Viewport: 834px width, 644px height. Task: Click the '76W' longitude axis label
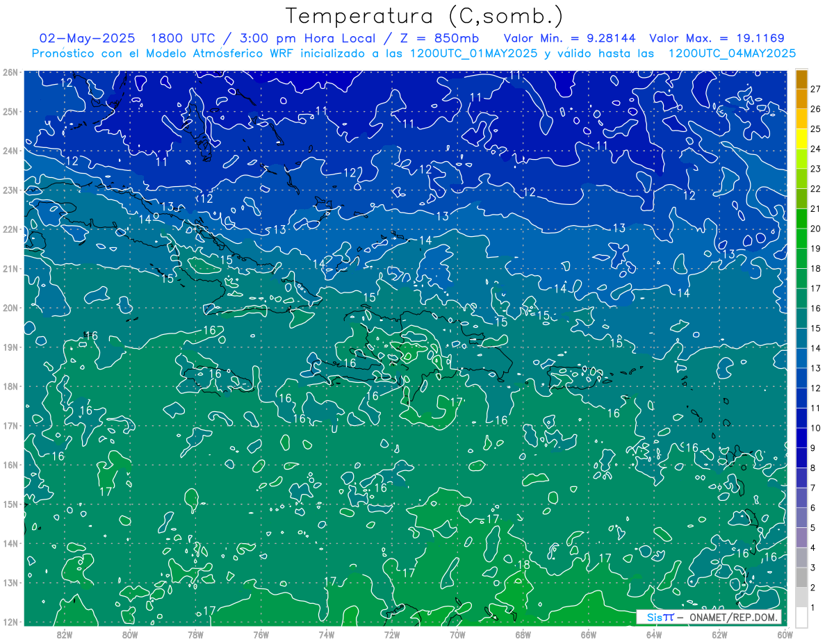(x=261, y=634)
